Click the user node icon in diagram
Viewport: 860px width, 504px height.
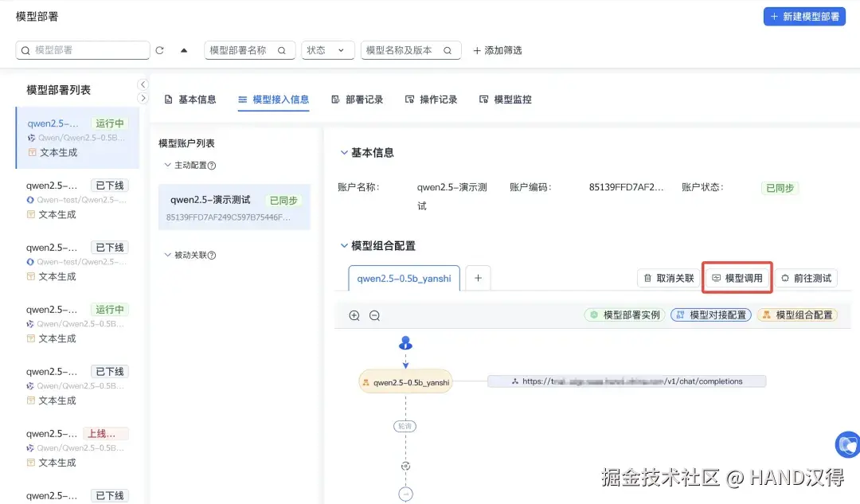405,343
